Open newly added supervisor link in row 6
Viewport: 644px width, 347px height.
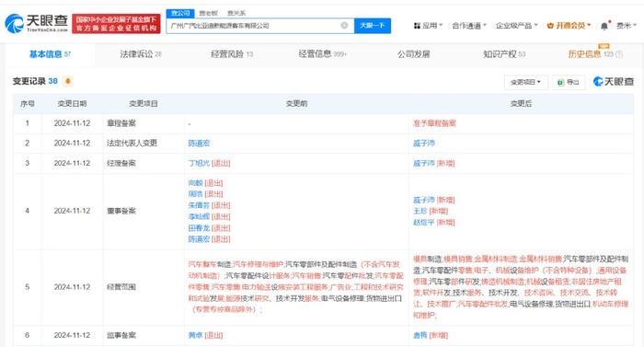tap(420, 335)
